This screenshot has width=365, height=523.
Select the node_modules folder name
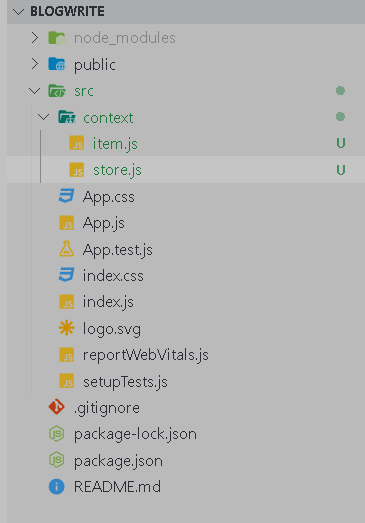124,38
